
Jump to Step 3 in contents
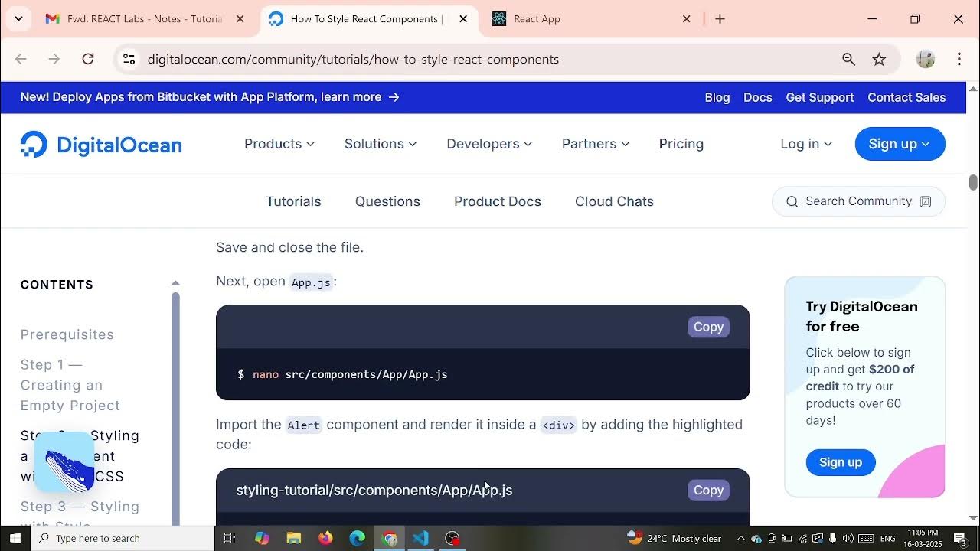[80, 514]
